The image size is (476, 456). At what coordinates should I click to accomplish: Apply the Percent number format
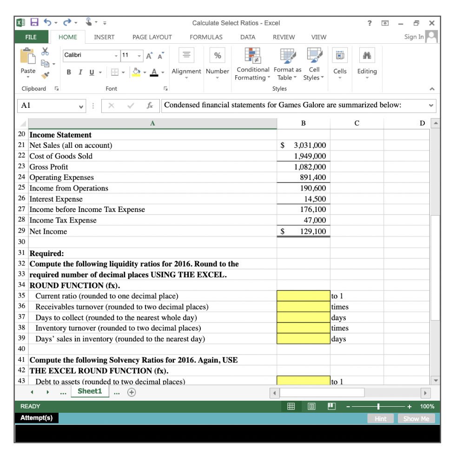pyautogui.click(x=217, y=55)
